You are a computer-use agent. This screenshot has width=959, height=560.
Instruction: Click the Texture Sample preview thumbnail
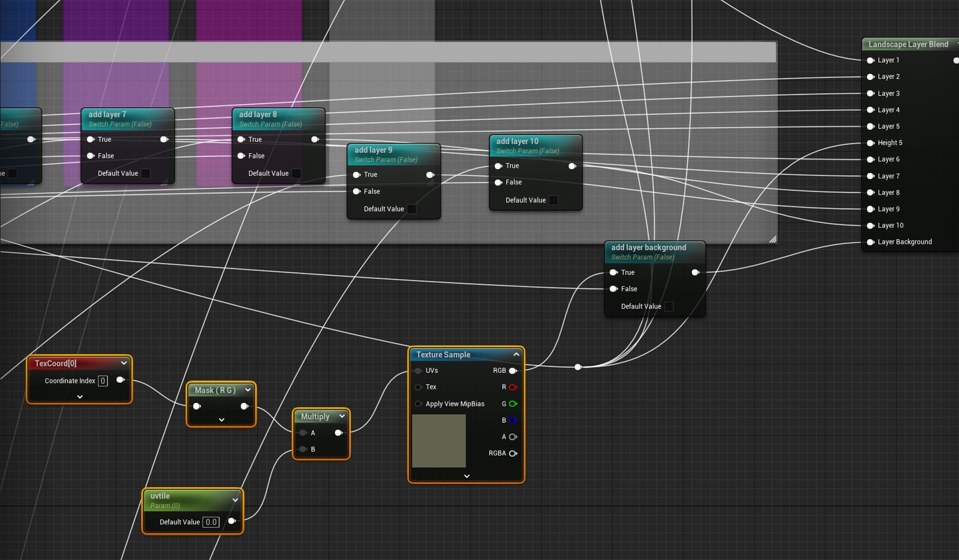pyautogui.click(x=439, y=441)
